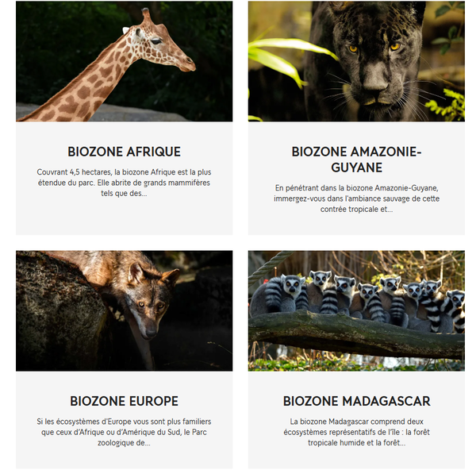
Task: Open the description starting 'Si les écosystèmes d'Europe'
Action: 125,432
